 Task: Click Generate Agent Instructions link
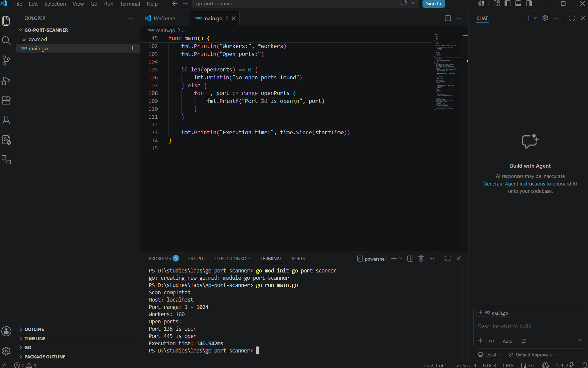pyautogui.click(x=514, y=184)
